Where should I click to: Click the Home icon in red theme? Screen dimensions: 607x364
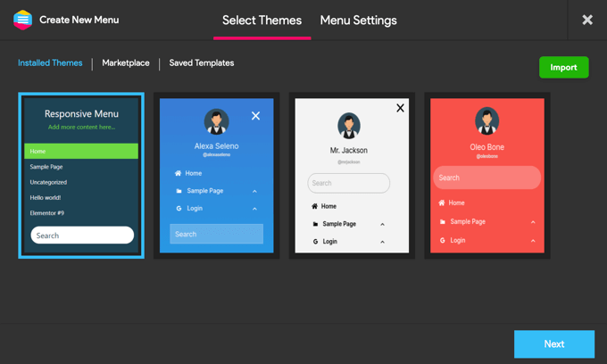click(441, 203)
